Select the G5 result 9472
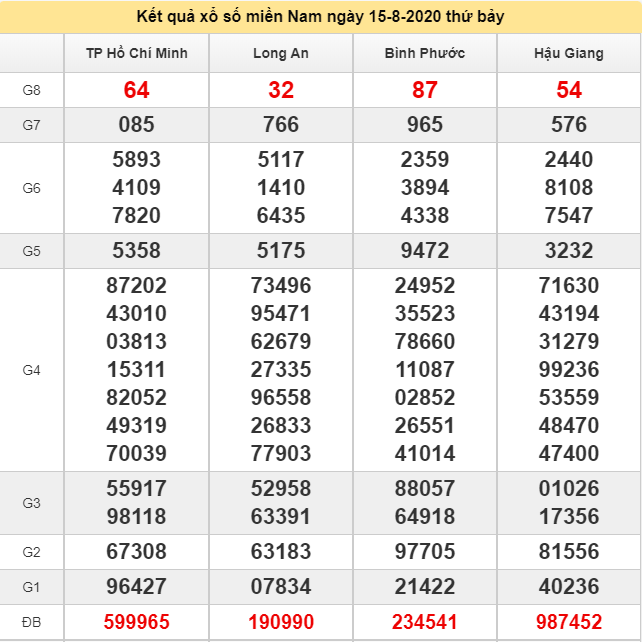Screen dimensions: 642x642 (425, 251)
